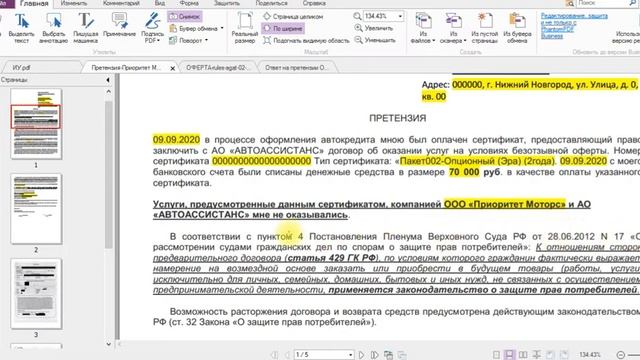Open the Из файлов create dropdown
The height and width of the screenshot is (360, 640).
click(423, 29)
